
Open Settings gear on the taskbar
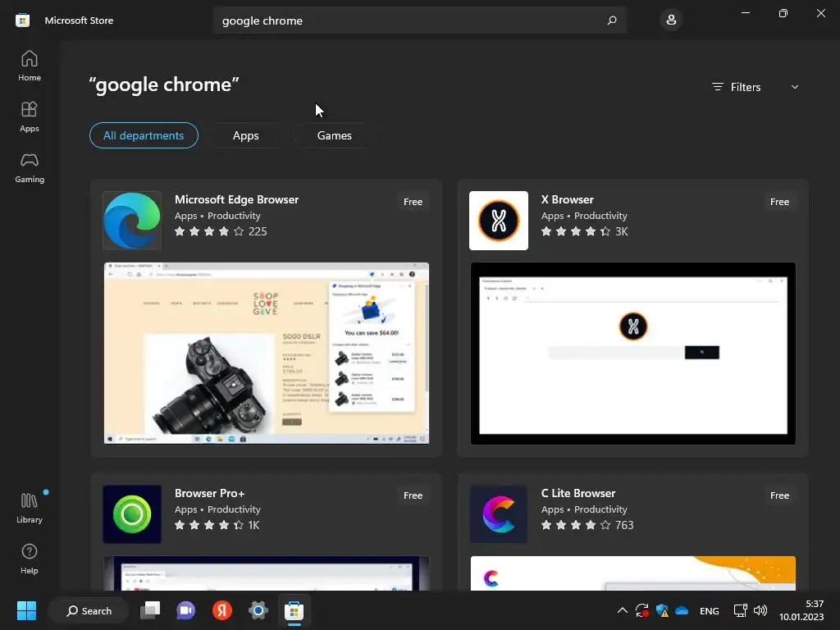tap(258, 610)
